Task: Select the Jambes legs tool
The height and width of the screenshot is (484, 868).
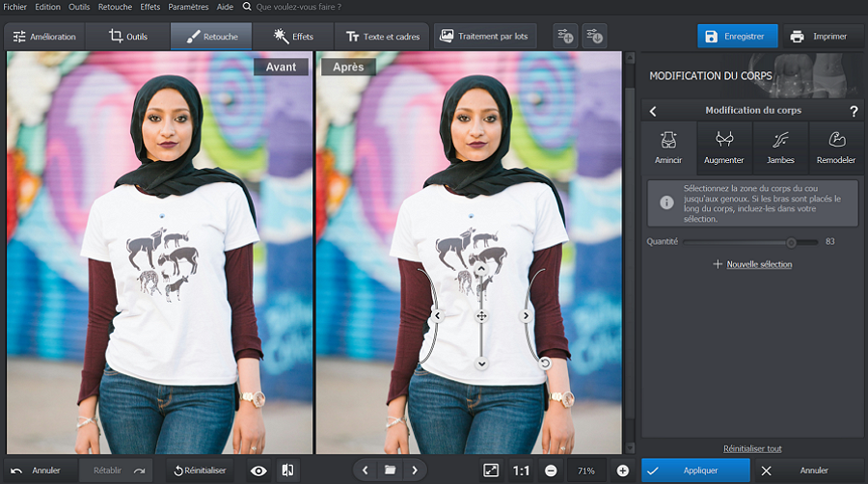Action: pyautogui.click(x=780, y=148)
